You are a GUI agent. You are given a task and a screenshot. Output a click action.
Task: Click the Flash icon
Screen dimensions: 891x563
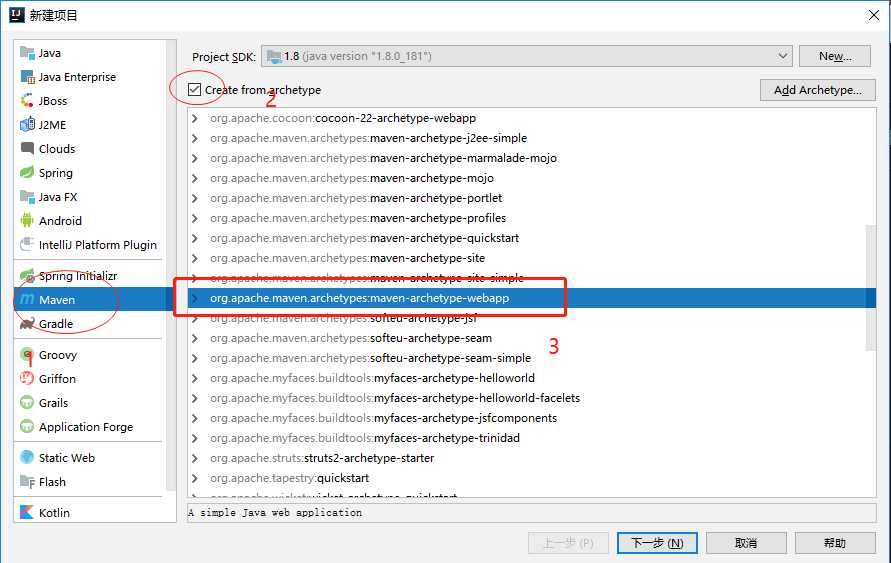click(27, 482)
